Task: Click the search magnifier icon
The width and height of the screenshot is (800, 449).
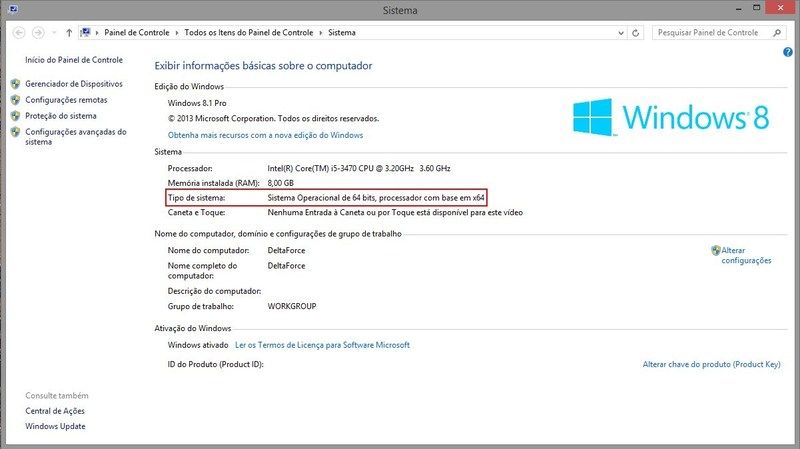Action: coord(777,33)
